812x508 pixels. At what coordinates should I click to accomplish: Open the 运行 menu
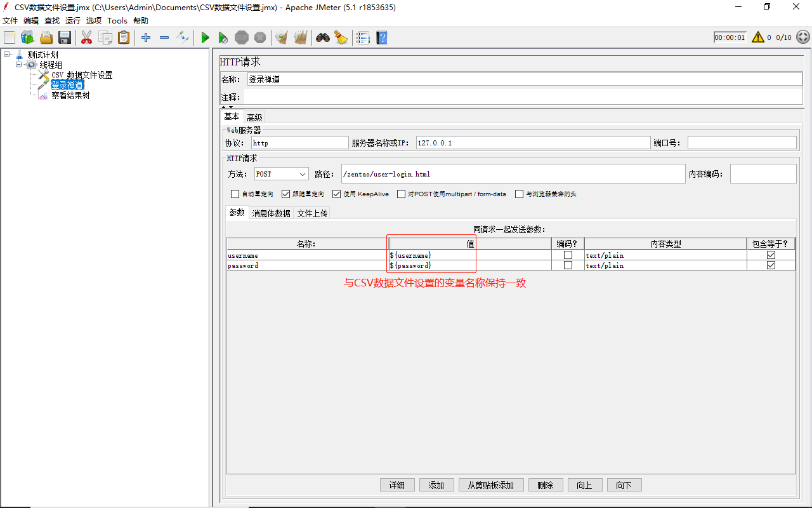pos(73,20)
